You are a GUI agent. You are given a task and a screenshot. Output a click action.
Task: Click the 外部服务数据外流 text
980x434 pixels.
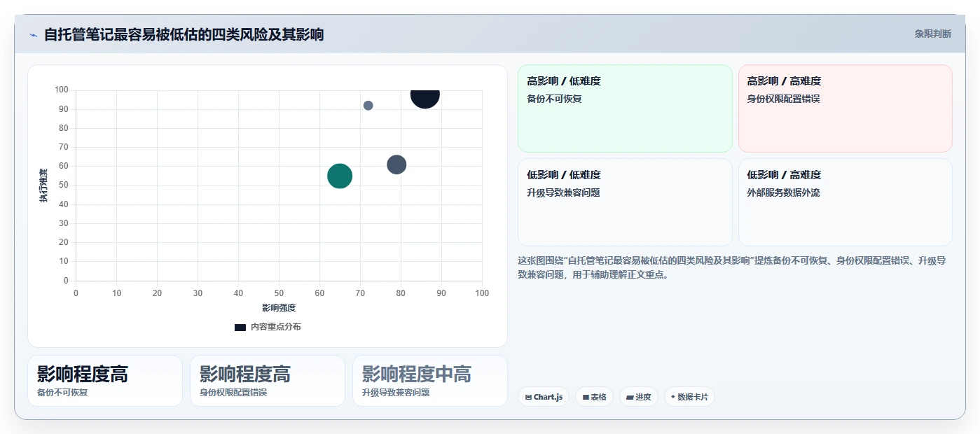(783, 192)
